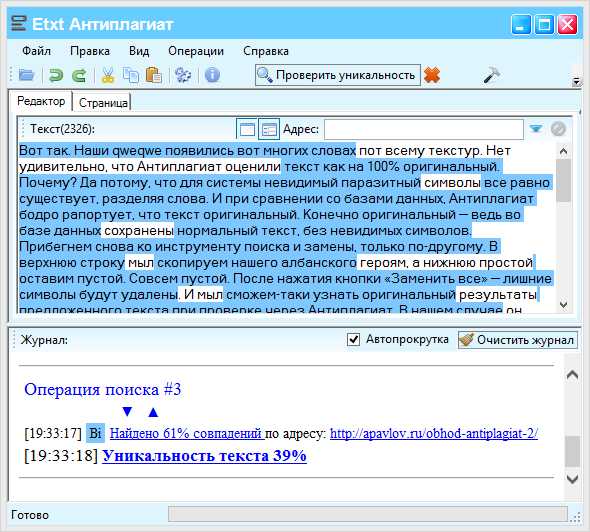Open the Правка menu
This screenshot has height=532, width=590.
point(90,51)
